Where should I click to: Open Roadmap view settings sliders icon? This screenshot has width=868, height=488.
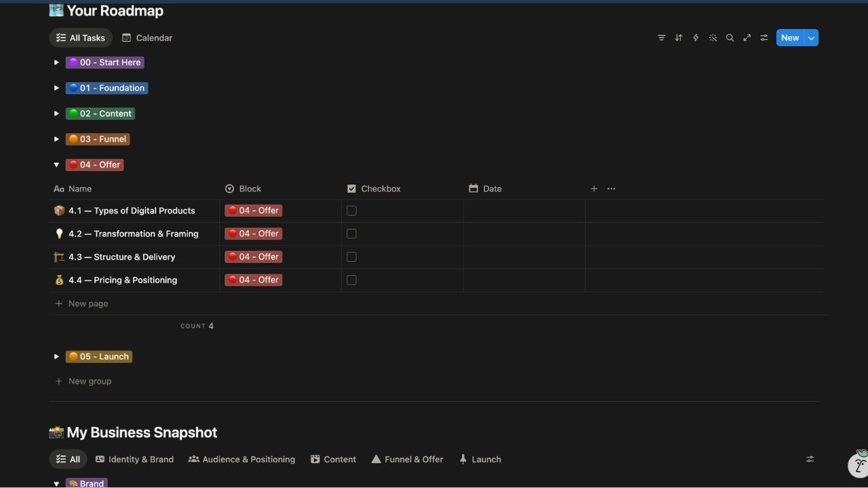(x=764, y=38)
